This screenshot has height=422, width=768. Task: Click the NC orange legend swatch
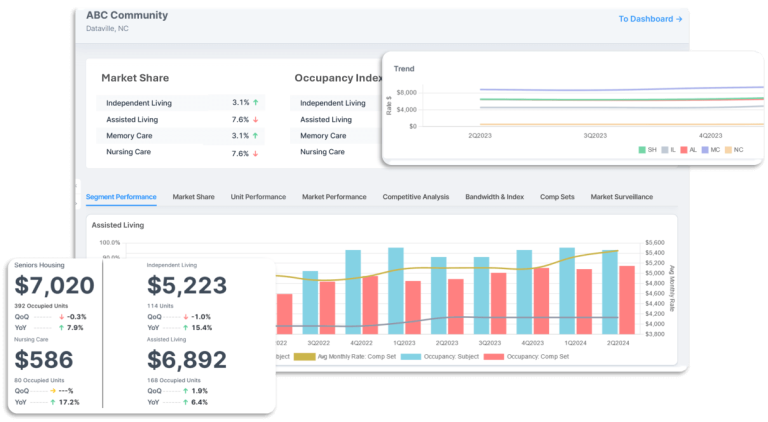728,150
